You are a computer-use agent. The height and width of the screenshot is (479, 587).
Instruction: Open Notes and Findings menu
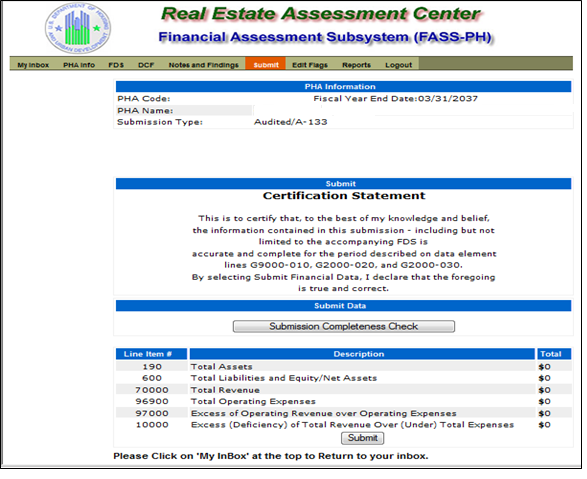pos(203,65)
